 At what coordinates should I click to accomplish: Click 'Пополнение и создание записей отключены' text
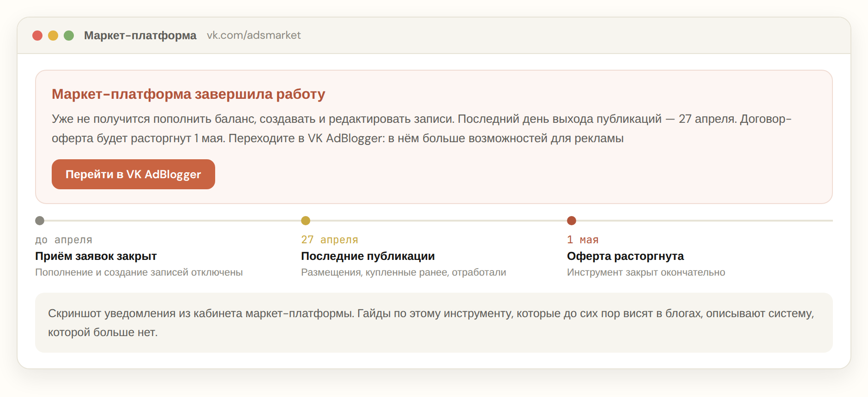point(139,272)
